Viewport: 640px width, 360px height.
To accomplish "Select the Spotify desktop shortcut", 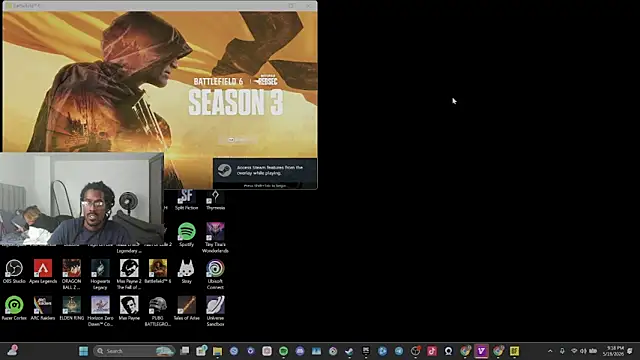I will (187, 234).
